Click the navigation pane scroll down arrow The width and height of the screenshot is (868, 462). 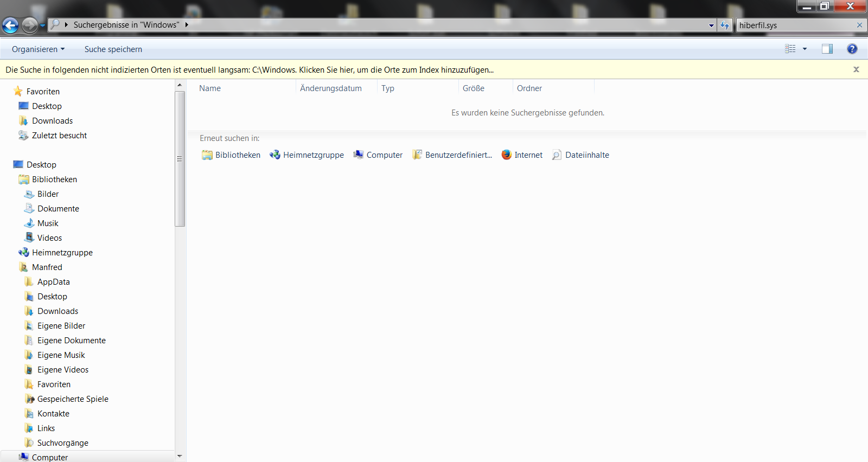tap(180, 457)
